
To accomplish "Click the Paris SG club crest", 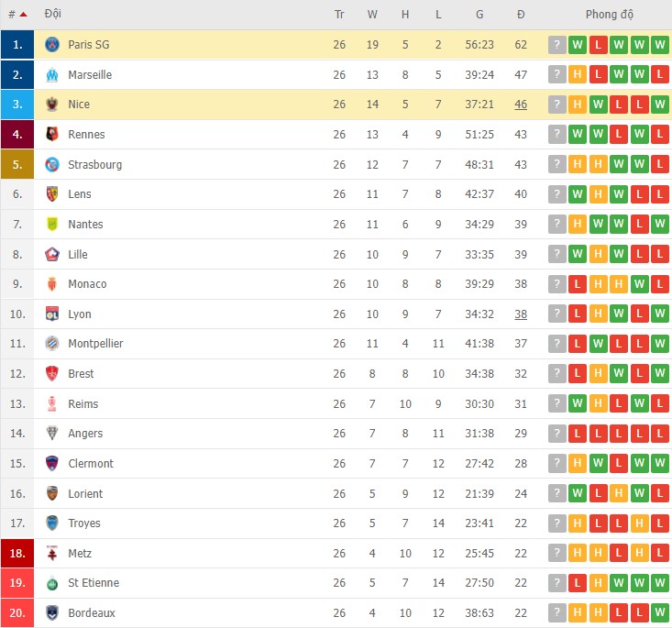I will pos(52,45).
